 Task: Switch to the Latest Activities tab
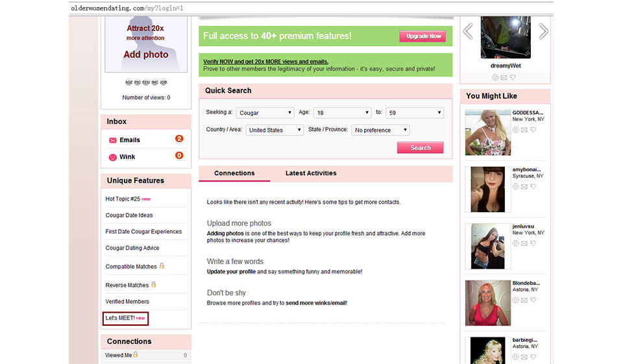click(311, 173)
